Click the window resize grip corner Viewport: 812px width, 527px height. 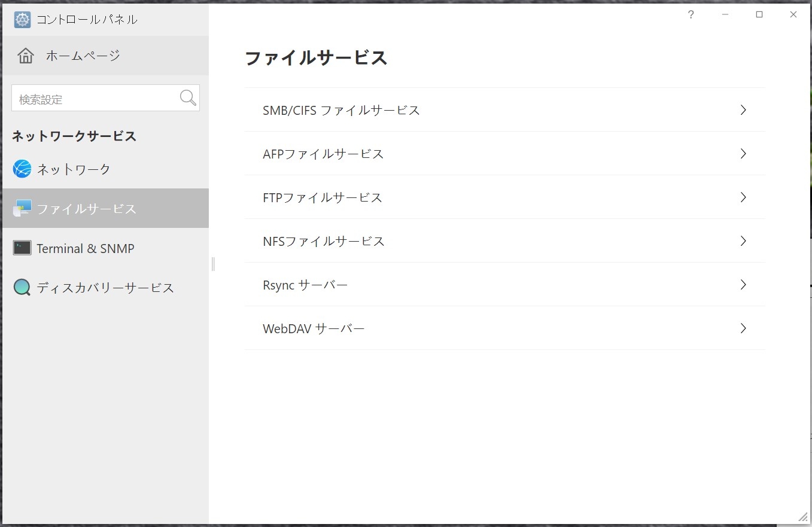point(802,517)
